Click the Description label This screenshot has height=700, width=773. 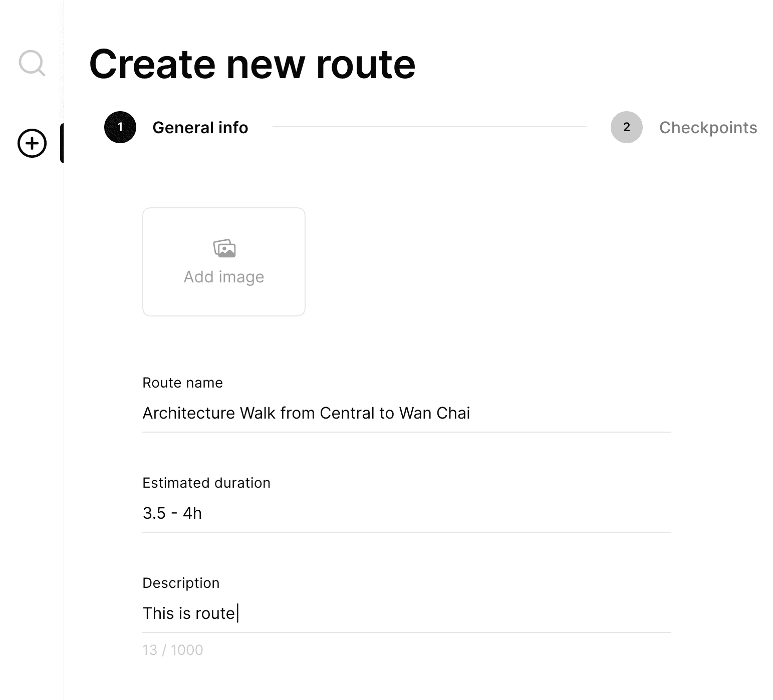pyautogui.click(x=181, y=583)
